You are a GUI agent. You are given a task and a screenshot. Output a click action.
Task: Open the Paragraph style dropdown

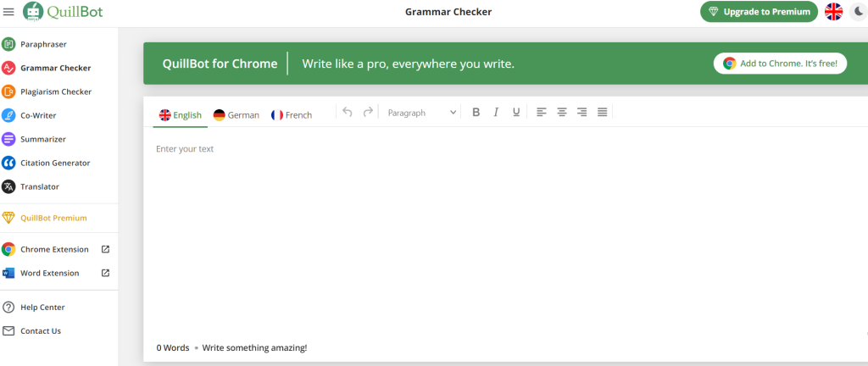click(422, 113)
